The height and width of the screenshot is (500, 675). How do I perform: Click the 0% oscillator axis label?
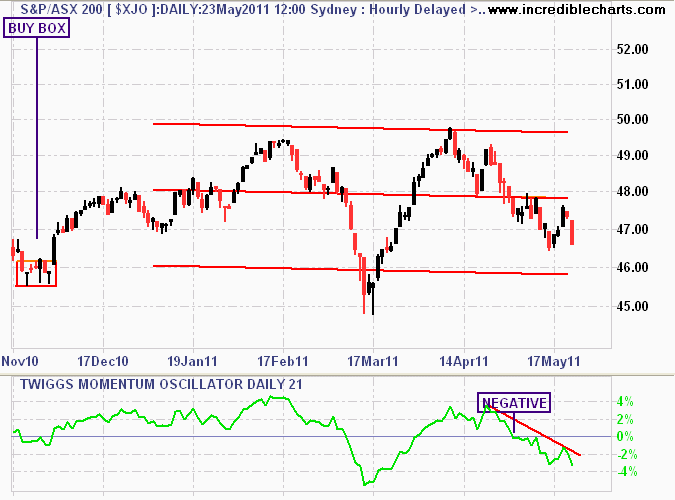[x=625, y=437]
